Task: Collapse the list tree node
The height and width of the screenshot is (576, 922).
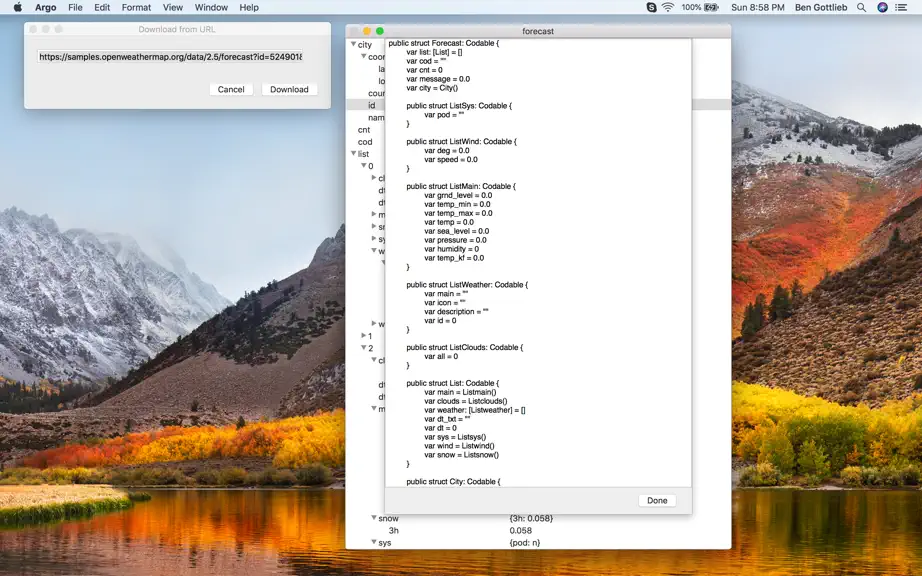Action: [353, 153]
